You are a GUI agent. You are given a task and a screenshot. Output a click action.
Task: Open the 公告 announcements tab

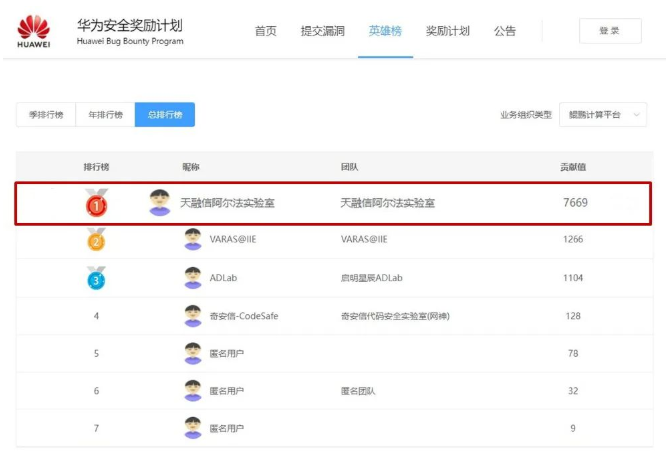click(x=505, y=31)
